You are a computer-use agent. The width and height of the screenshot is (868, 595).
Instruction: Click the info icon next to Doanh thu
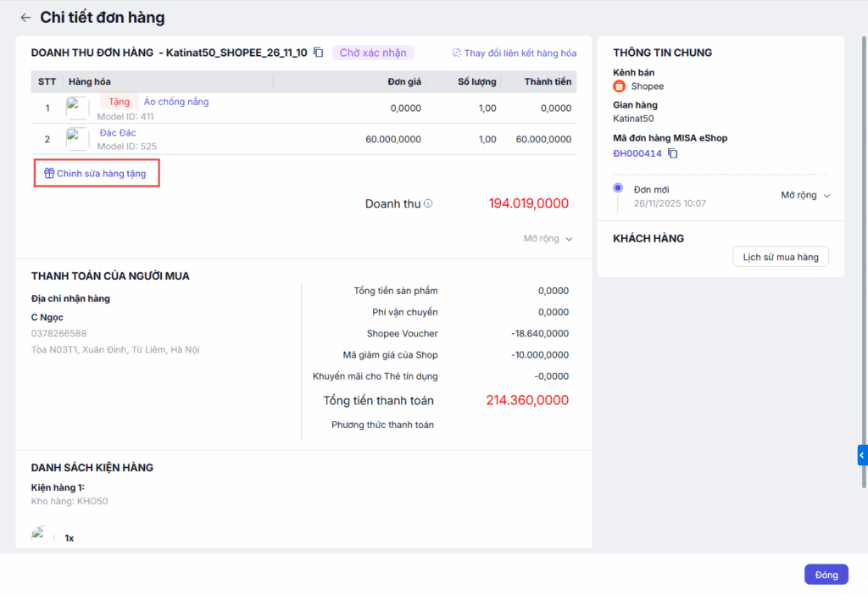tap(428, 203)
